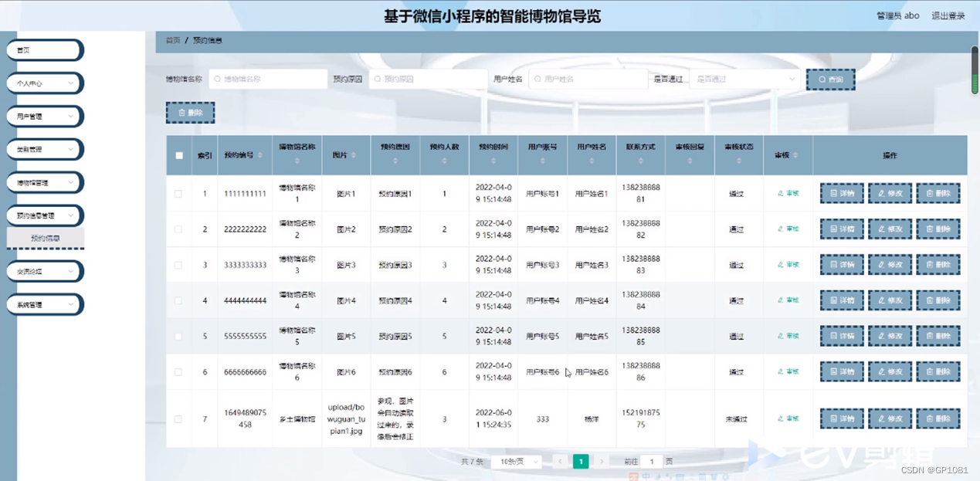This screenshot has width=980, height=481.
Task: Click the 首页 breadcrumb link
Action: point(173,40)
